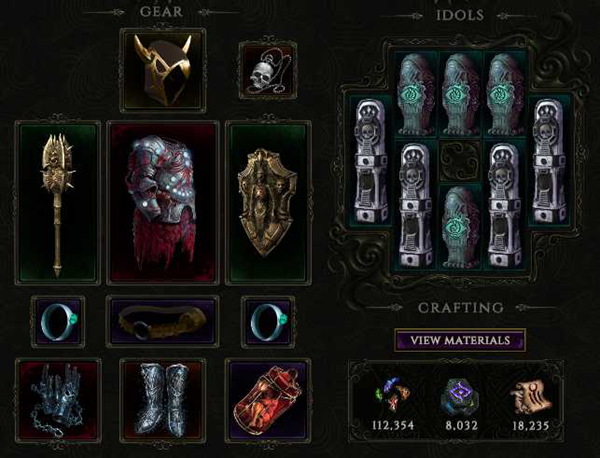Select the right emerald ring slot
This screenshot has width=600, height=458.
268,321
